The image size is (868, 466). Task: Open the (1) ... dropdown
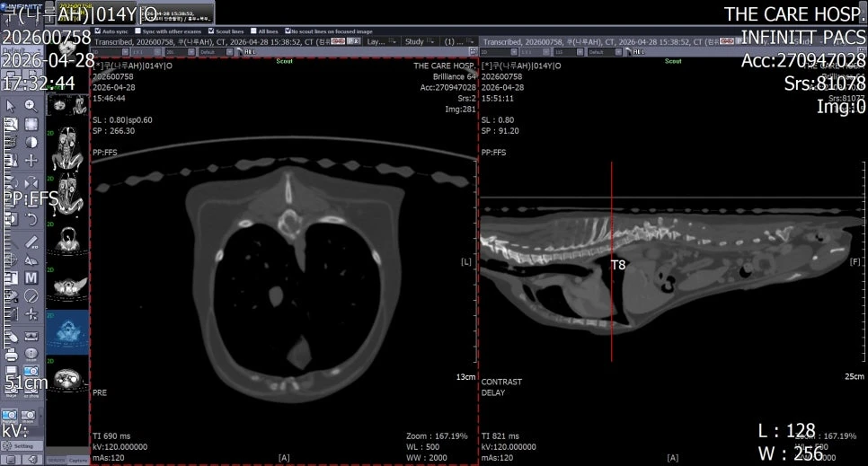tap(459, 41)
